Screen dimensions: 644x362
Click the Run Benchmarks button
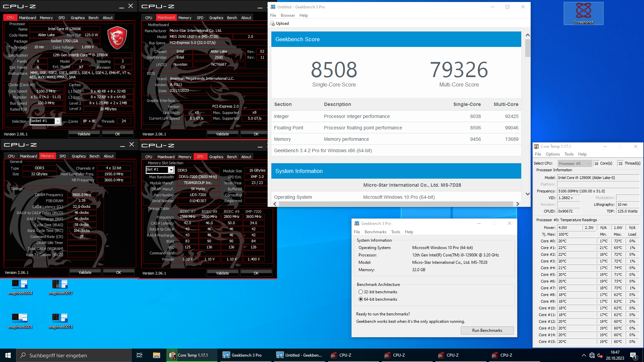487,330
